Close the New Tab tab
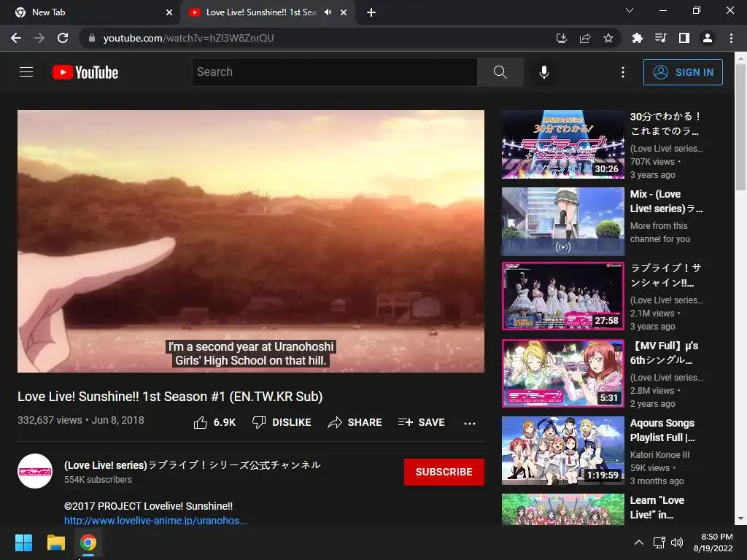747x560 pixels. click(x=169, y=12)
